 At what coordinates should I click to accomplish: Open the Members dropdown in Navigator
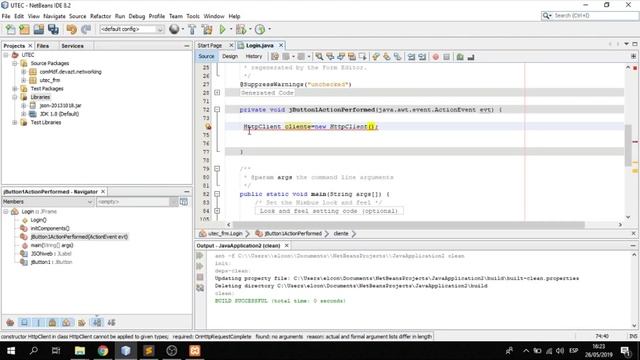click(x=48, y=202)
